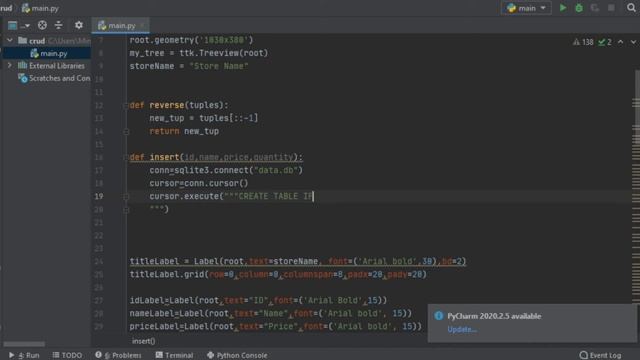Open Project view selector dropdown
The height and width of the screenshot is (360, 640).
pos(18,25)
